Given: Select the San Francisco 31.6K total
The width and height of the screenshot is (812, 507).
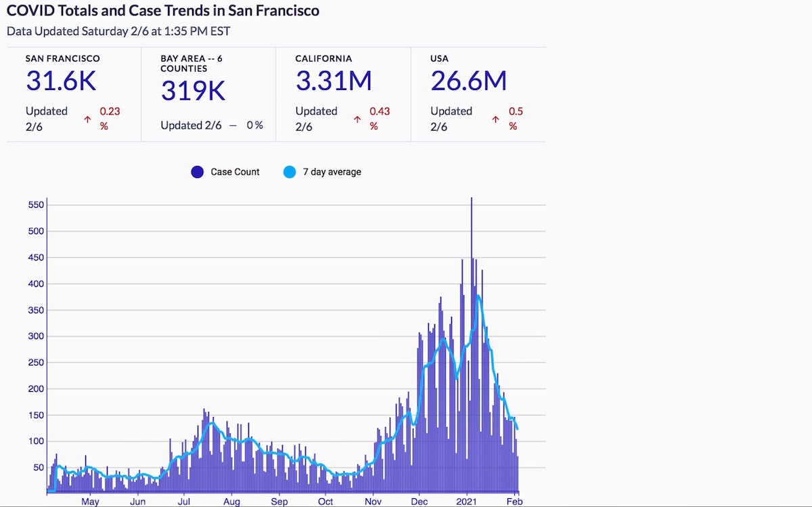Looking at the screenshot, I should coord(61,81).
